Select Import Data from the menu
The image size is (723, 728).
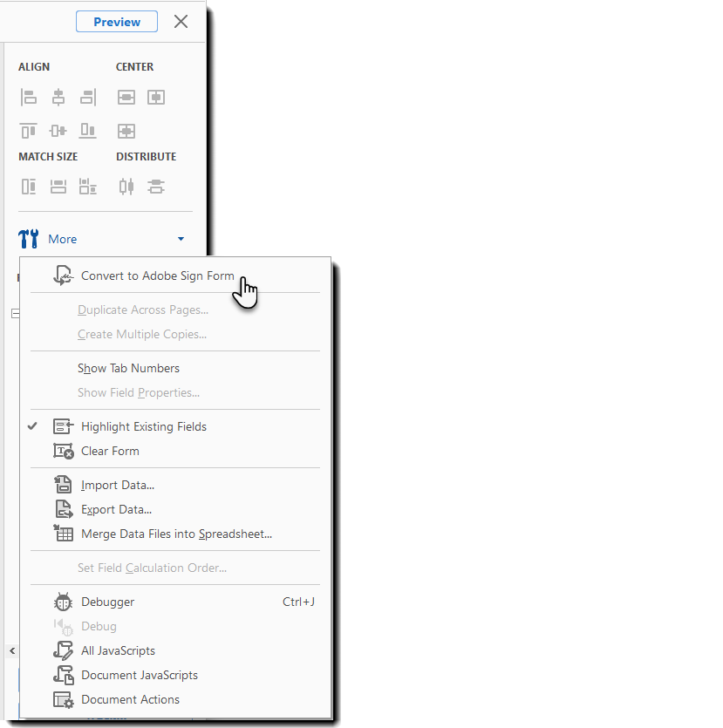point(117,485)
